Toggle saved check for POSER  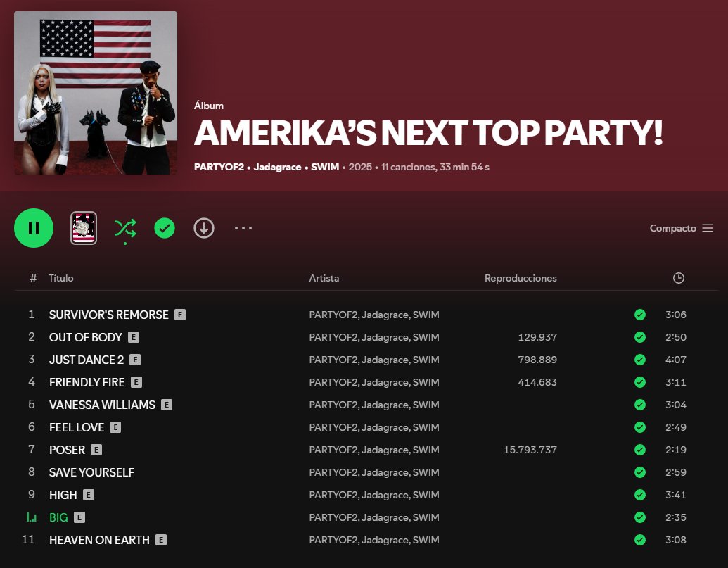point(640,450)
